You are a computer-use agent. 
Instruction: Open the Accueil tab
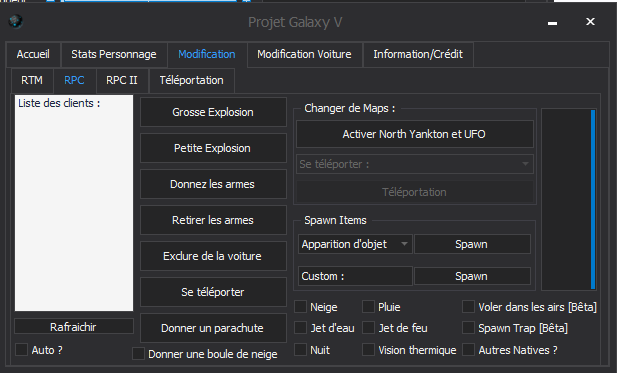coord(33,54)
